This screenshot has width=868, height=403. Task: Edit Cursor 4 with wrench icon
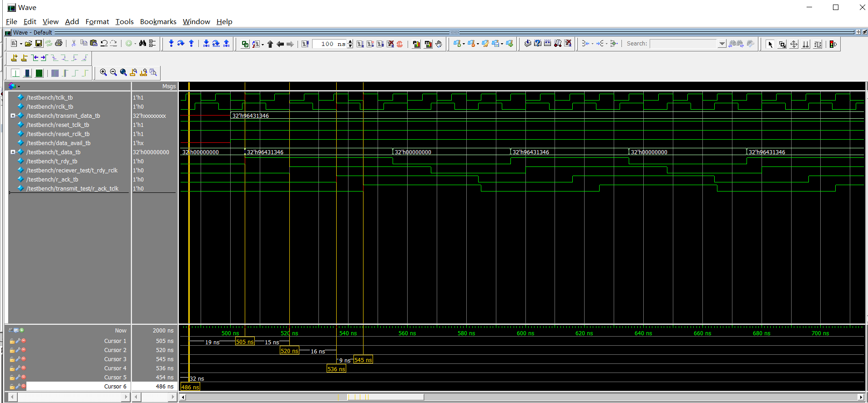18,368
